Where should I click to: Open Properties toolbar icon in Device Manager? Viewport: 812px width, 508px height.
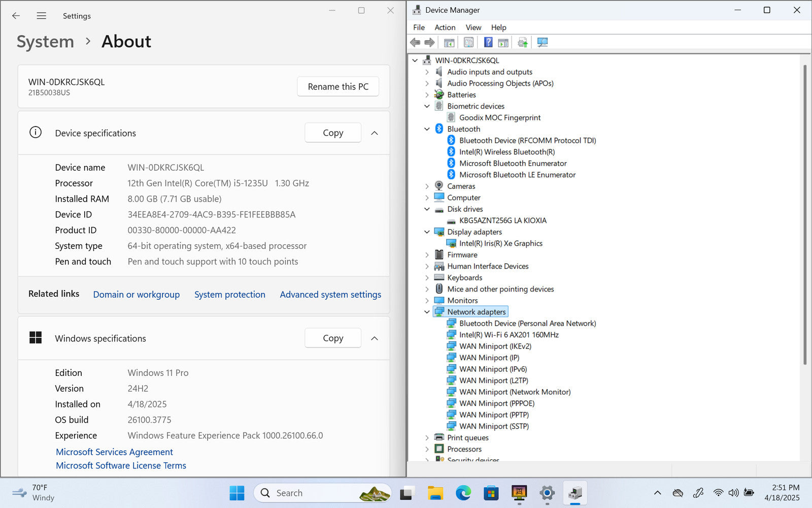coord(468,43)
